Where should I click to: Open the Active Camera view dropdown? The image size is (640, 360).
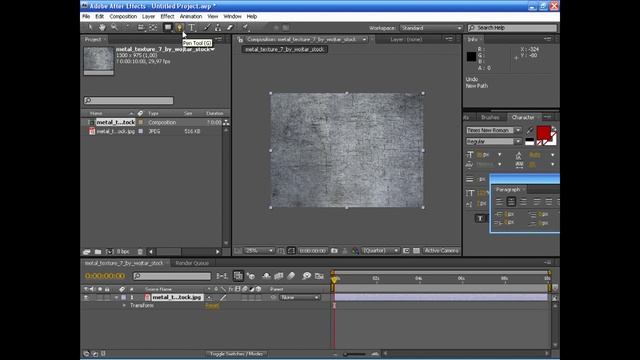[441, 251]
